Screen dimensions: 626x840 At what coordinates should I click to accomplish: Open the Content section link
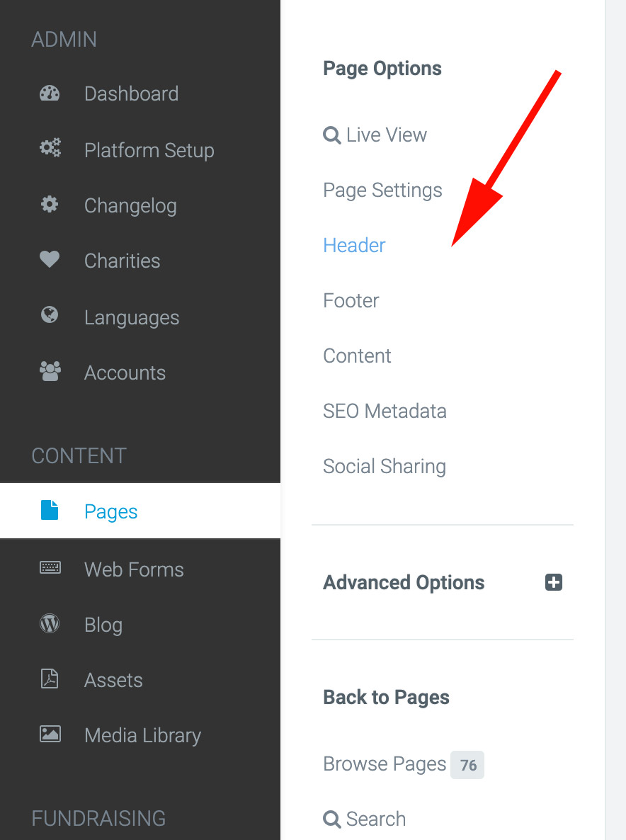357,356
